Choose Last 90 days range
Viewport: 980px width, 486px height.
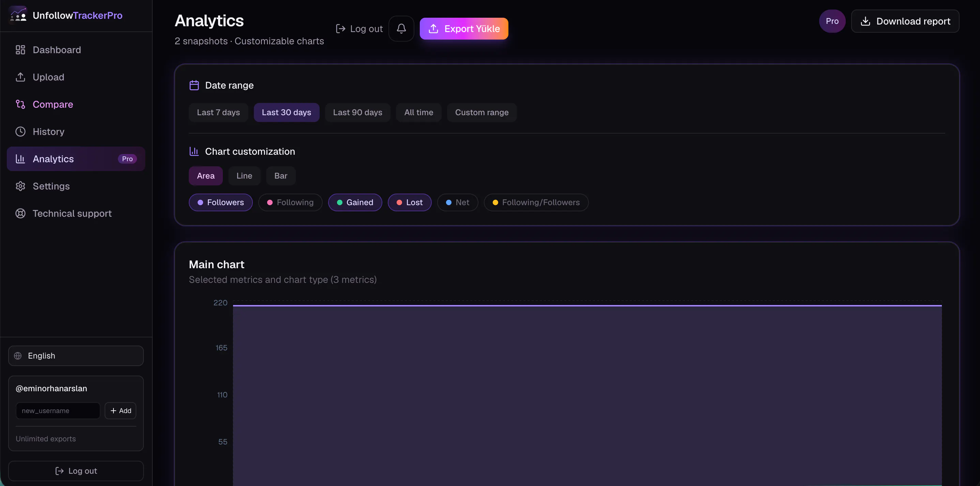pos(357,112)
